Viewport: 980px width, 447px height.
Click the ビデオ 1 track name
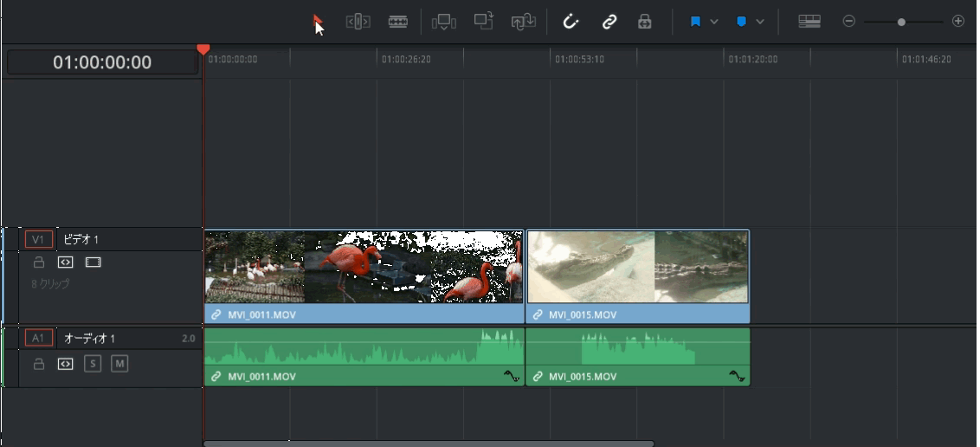click(81, 239)
